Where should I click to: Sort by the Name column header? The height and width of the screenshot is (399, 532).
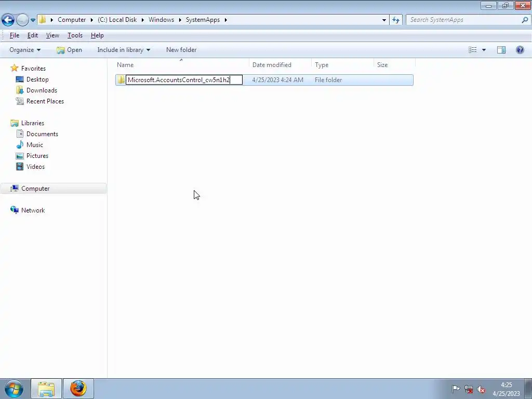(182, 65)
